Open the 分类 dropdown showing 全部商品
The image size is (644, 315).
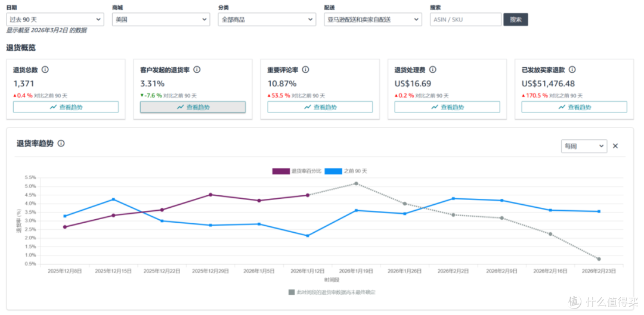[267, 19]
